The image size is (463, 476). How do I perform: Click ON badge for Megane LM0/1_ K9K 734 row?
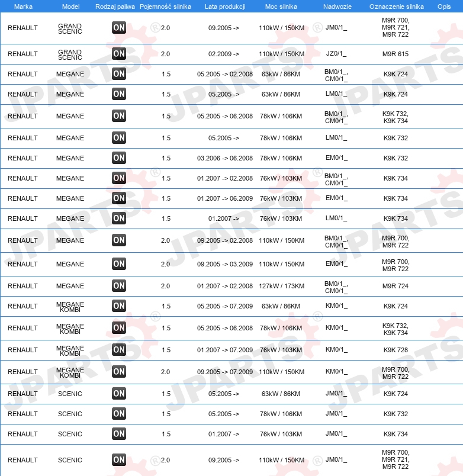click(x=118, y=218)
